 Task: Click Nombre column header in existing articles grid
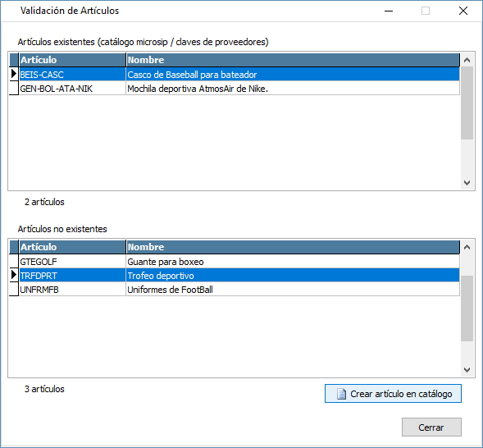293,60
